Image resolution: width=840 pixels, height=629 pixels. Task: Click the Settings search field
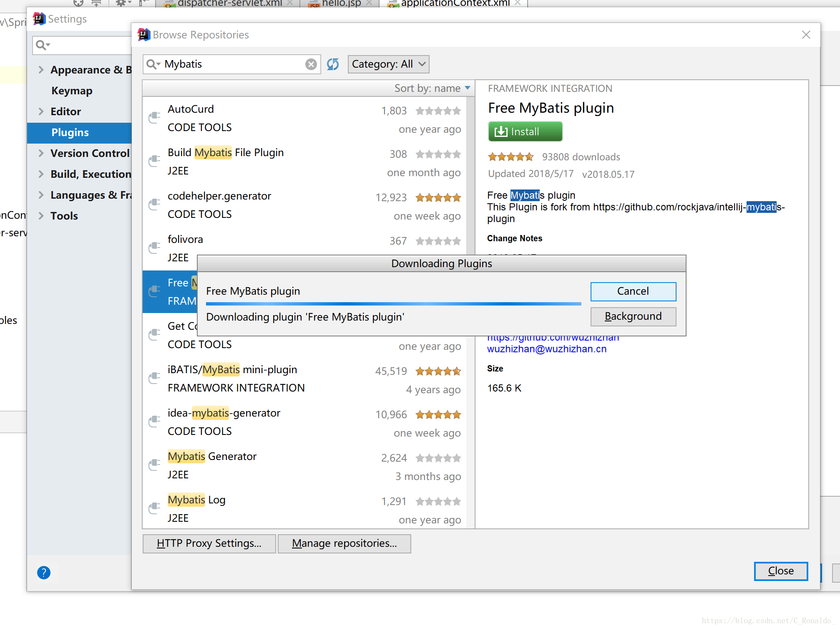[82, 45]
